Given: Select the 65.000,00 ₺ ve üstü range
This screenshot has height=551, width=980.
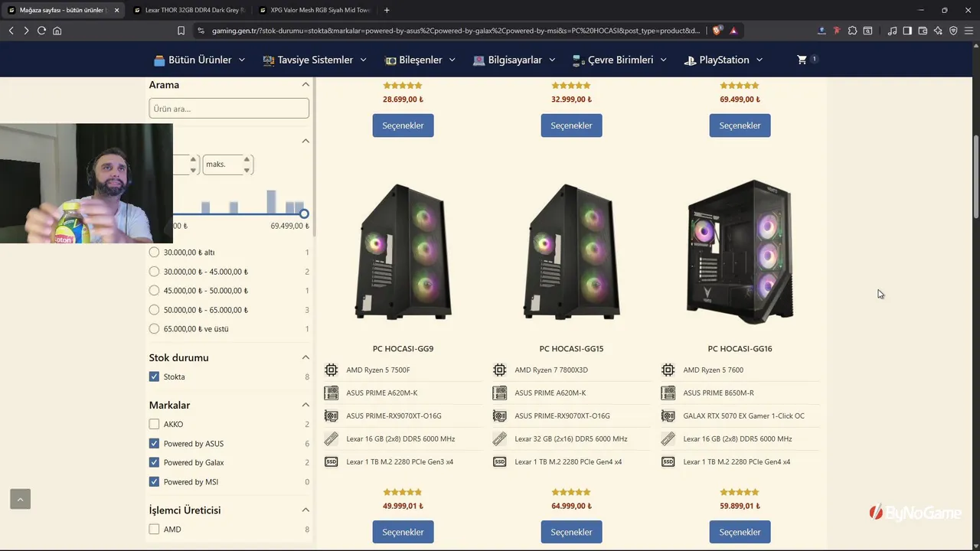Looking at the screenshot, I should [154, 329].
